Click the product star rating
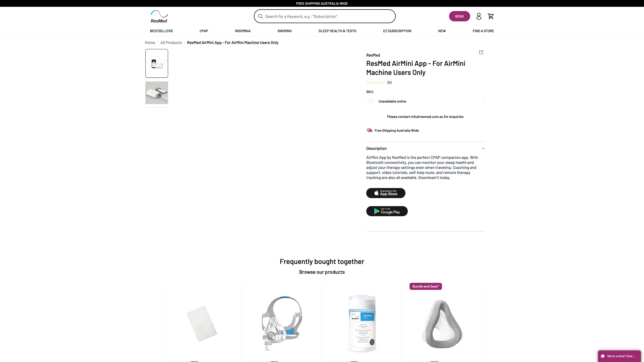This screenshot has height=362, width=644. [x=375, y=83]
